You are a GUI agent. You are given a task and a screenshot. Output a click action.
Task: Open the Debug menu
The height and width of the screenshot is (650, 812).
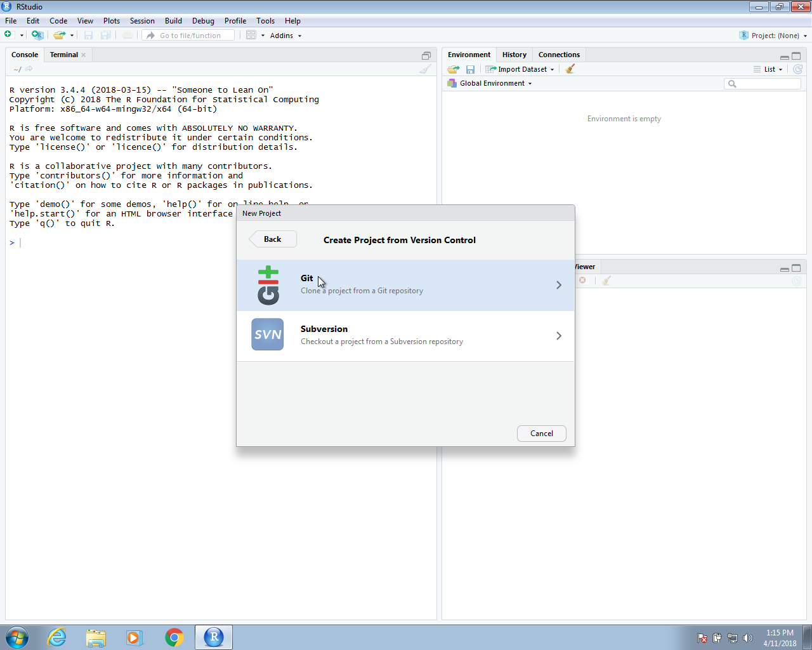[203, 21]
